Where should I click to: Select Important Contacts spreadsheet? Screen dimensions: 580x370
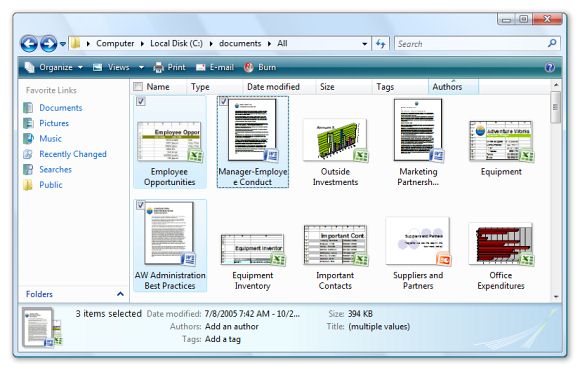pos(335,257)
